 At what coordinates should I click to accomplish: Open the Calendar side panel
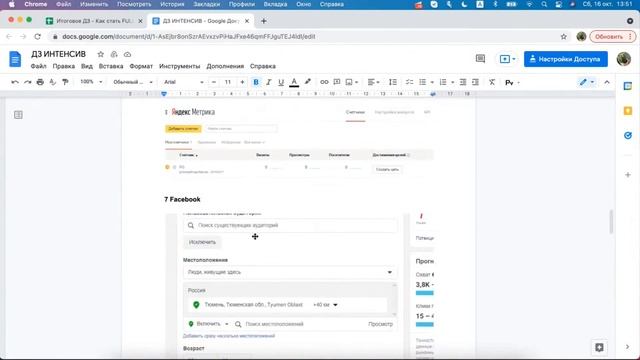coord(628,86)
